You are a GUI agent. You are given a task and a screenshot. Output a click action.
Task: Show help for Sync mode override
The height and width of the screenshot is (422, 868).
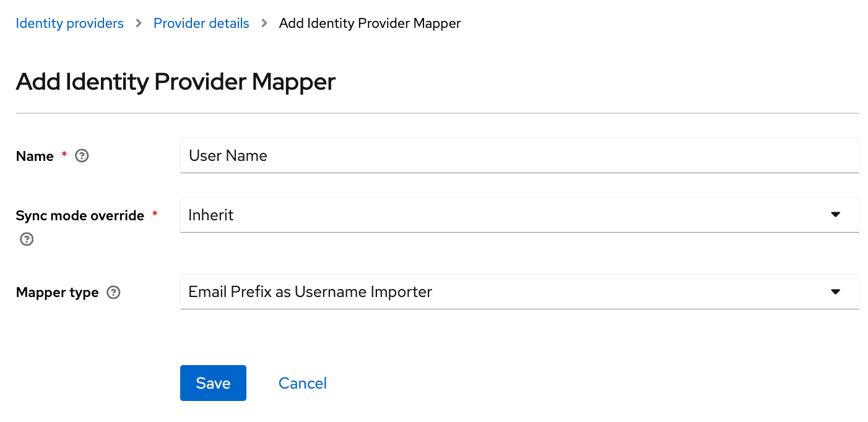(27, 239)
